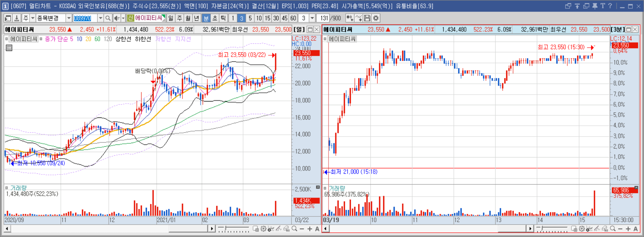Toggle the small square beside 거래량 on daily chart

[7, 188]
